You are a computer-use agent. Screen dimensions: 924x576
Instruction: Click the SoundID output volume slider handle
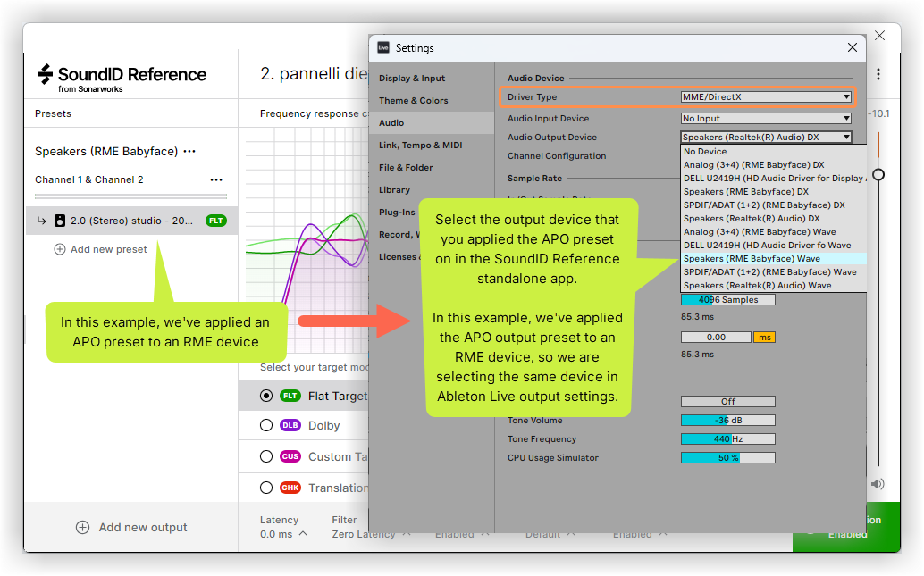(878, 175)
